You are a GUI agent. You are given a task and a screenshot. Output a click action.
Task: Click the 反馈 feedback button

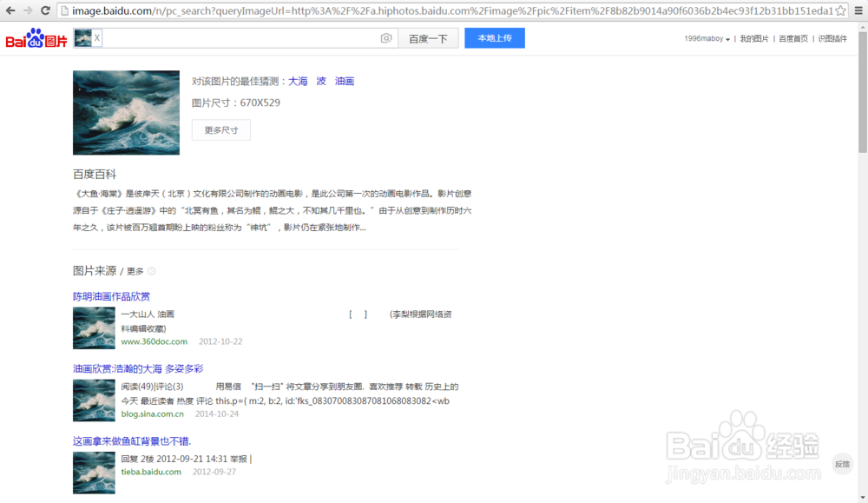tap(842, 464)
